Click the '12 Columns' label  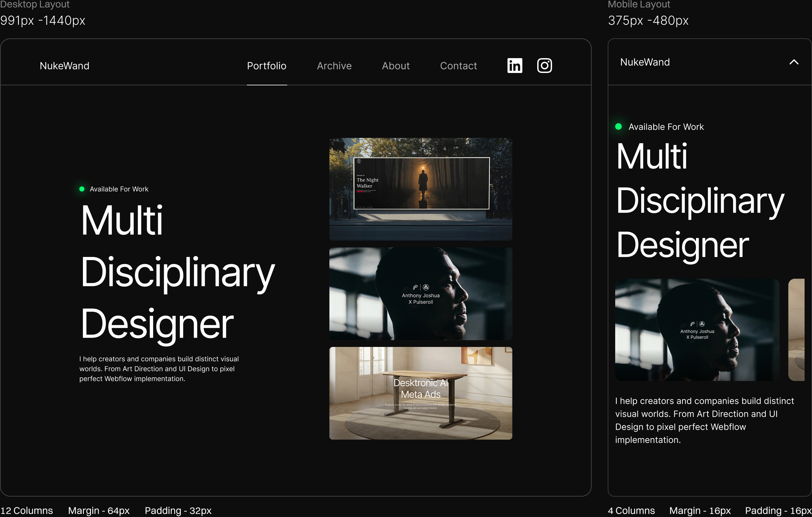tap(27, 510)
